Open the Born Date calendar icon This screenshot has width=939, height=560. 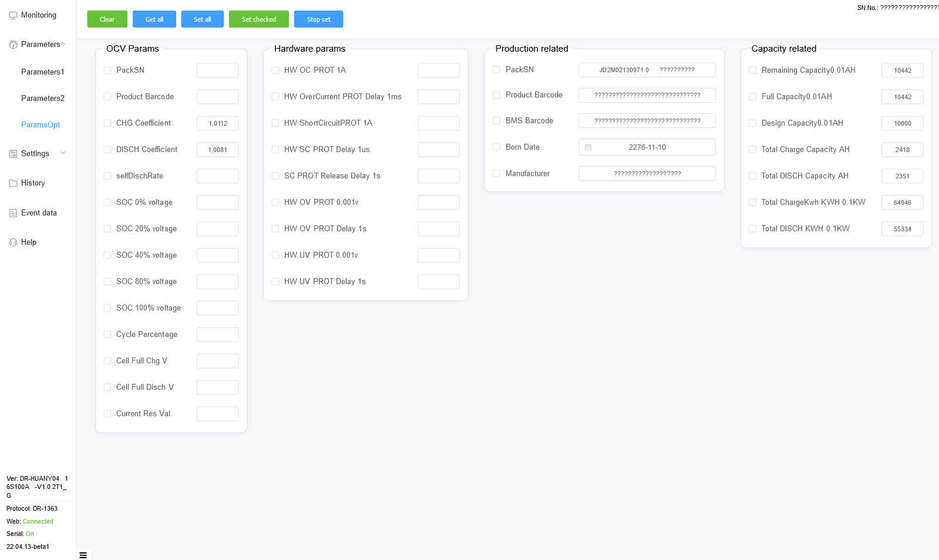[x=588, y=147]
